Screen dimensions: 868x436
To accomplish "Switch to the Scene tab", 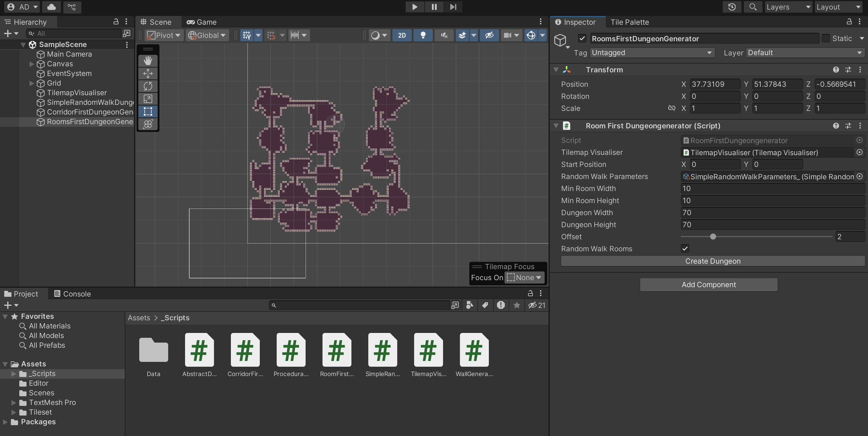I will [x=156, y=22].
